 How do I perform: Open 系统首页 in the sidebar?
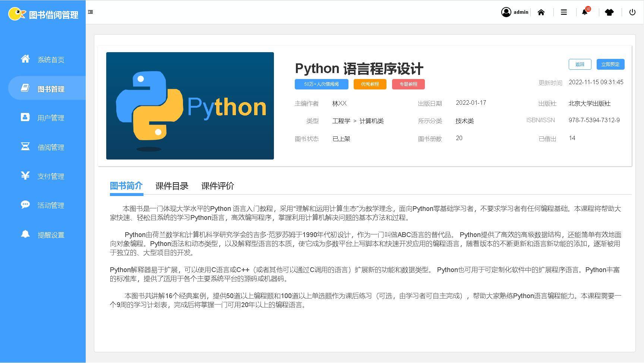[x=51, y=60]
